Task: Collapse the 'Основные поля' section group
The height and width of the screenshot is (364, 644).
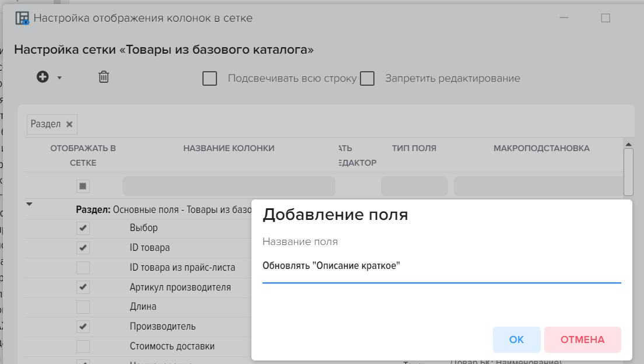Action: pos(30,204)
